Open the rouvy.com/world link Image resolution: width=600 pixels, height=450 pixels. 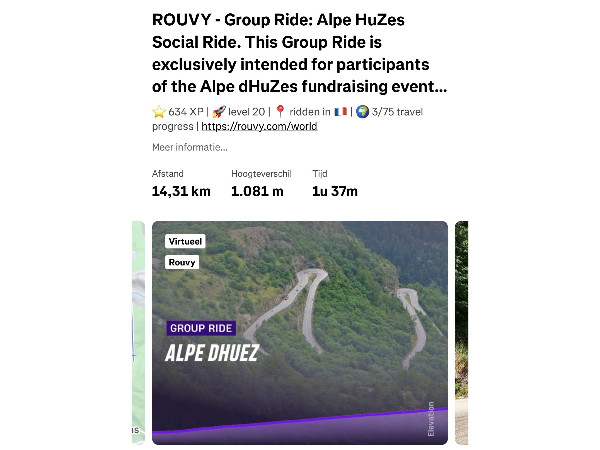pos(260,127)
